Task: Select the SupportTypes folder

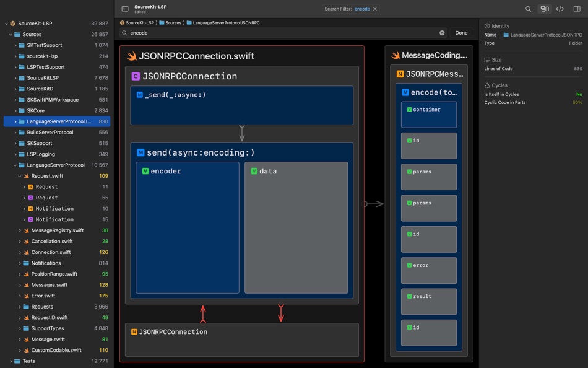Action: (57, 328)
